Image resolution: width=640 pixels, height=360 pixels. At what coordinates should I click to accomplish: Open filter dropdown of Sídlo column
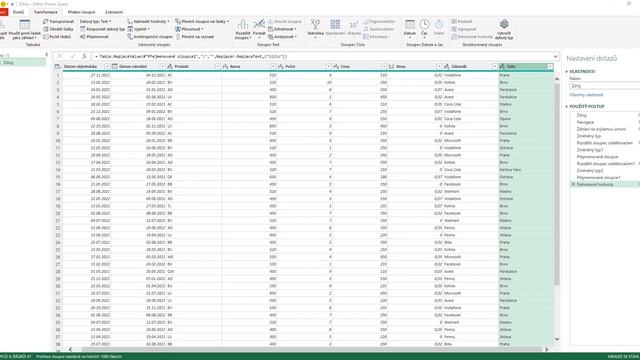tap(550, 67)
